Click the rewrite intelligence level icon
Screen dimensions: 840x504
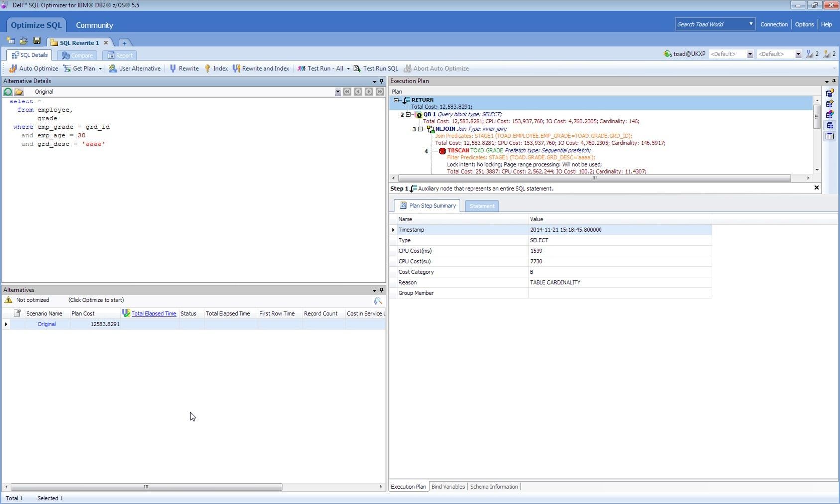click(x=810, y=54)
